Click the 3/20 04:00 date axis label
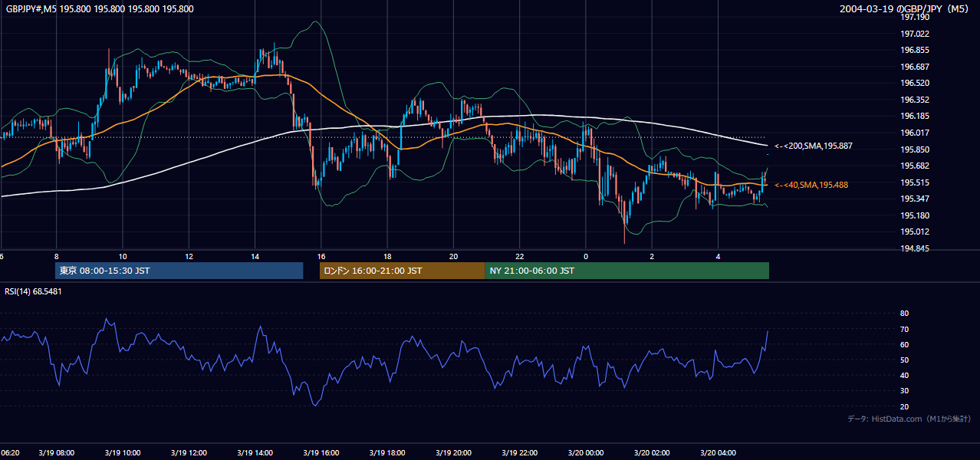The image size is (980, 460). tap(719, 453)
